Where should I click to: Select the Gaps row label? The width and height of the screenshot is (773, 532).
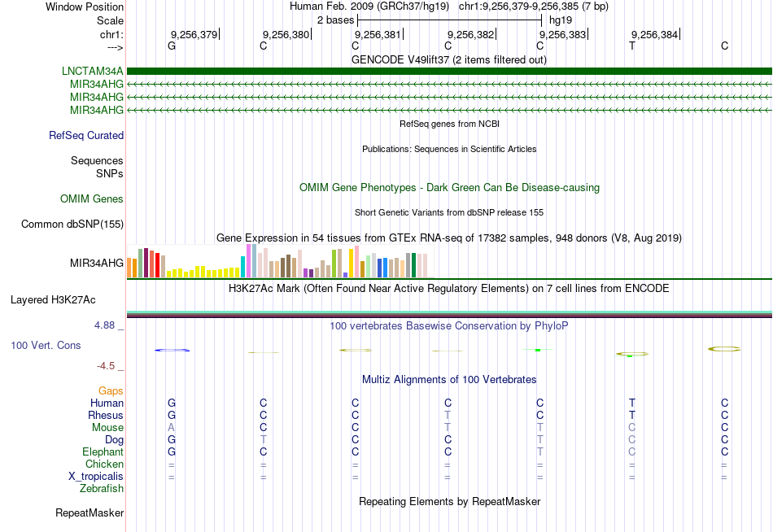[x=111, y=391]
